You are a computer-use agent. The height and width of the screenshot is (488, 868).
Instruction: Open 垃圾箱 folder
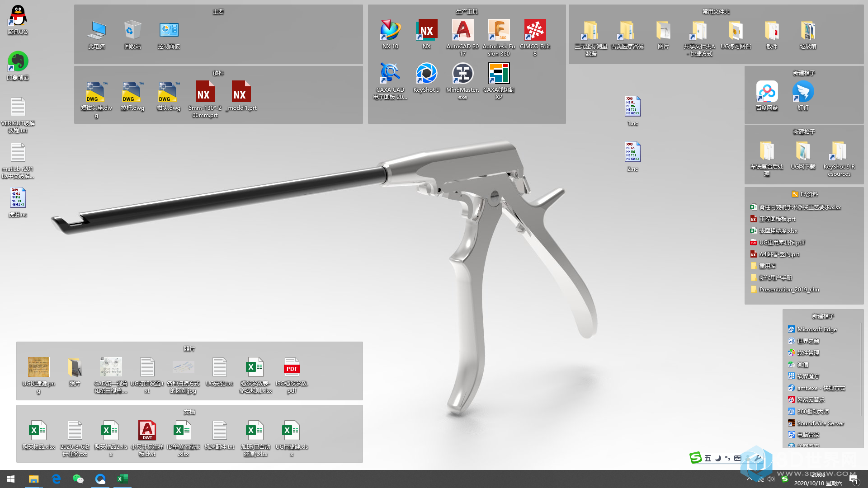[x=808, y=35]
